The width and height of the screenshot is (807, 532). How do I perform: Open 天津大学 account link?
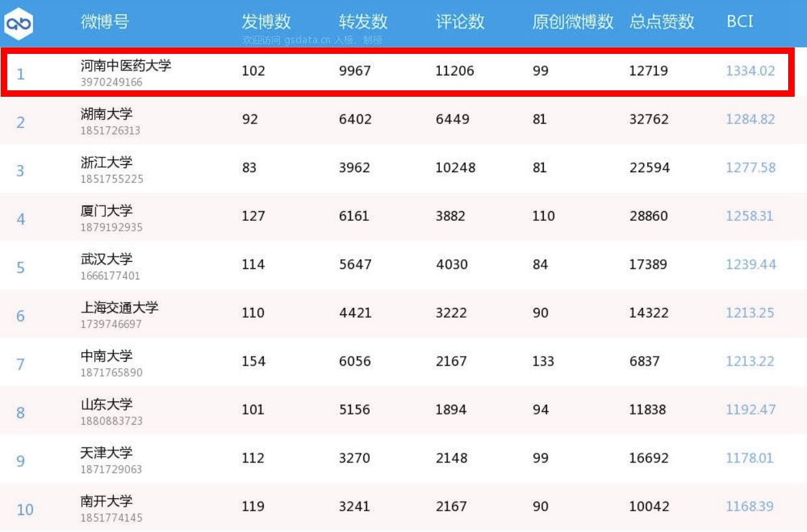click(106, 452)
